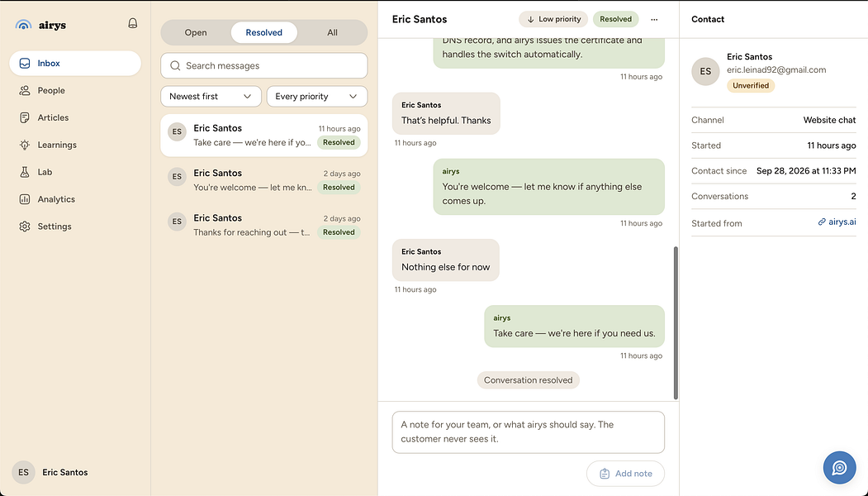Viewport: 868px width, 496px height.
Task: Show the All conversations tab
Action: coord(332,33)
